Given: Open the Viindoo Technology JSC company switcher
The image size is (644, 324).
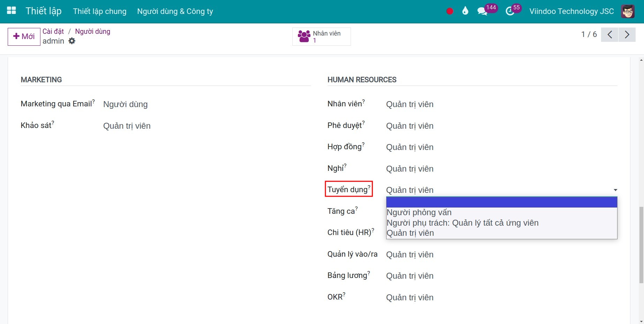Looking at the screenshot, I should 571,11.
